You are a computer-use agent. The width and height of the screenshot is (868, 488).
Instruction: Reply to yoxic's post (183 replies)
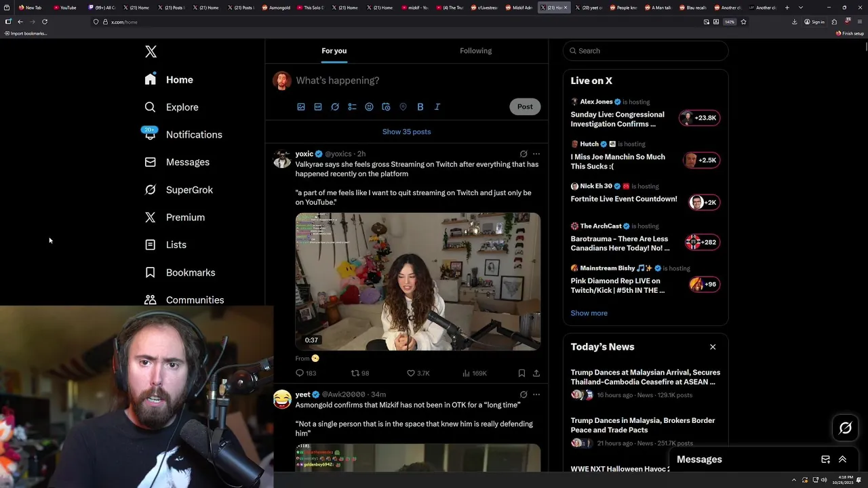point(307,373)
